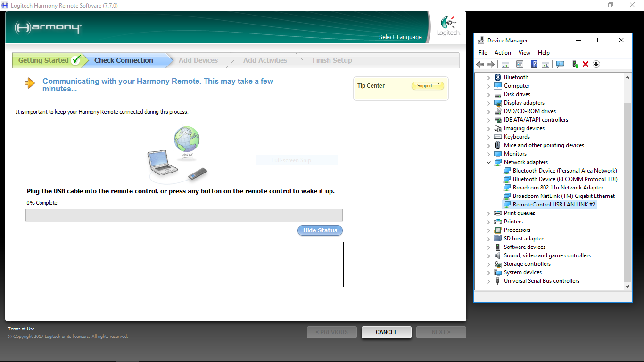
Task: Click the DVD/CD-ROM drives category icon
Action: click(497, 111)
